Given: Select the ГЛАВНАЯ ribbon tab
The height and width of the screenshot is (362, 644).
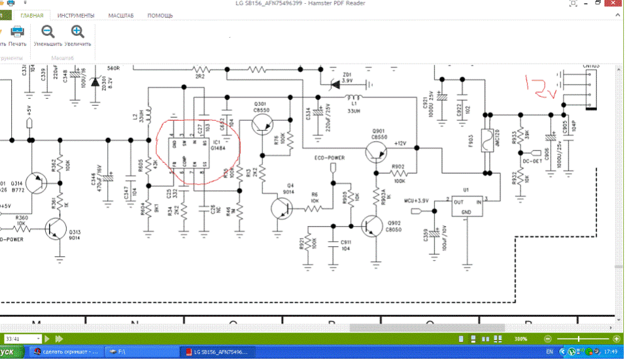Looking at the screenshot, I should [x=32, y=15].
